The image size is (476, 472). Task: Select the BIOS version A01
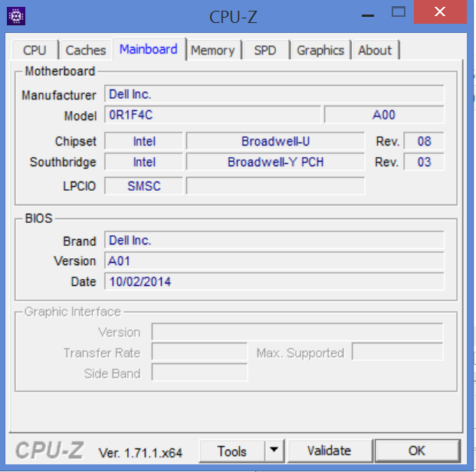274,261
